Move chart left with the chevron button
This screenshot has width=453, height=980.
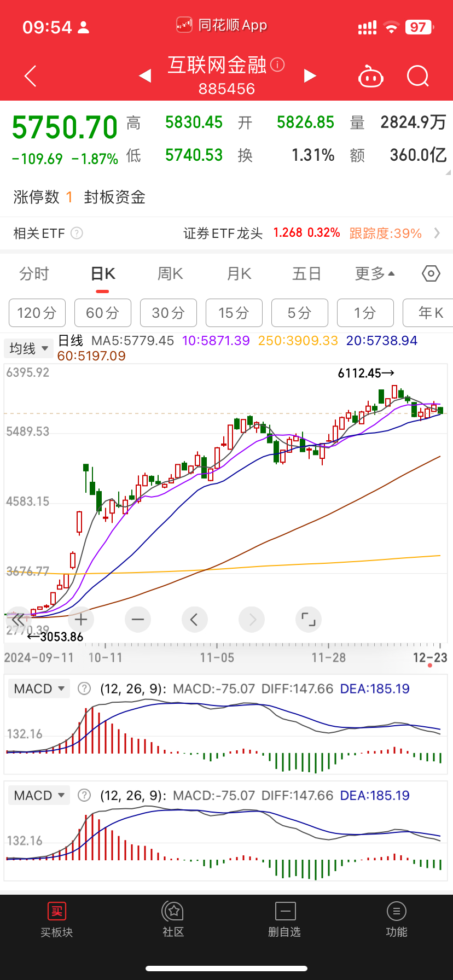click(194, 620)
